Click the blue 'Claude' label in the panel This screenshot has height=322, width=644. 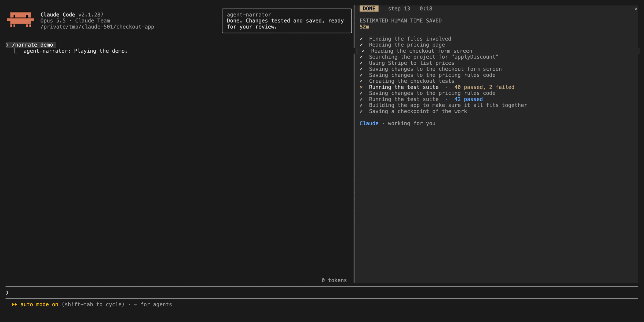[369, 123]
